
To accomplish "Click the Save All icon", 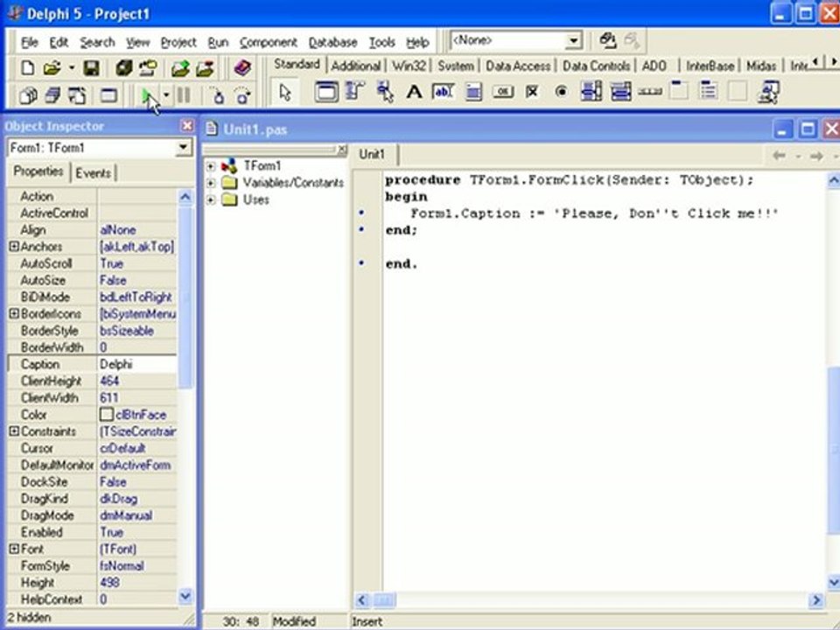I will [x=123, y=68].
